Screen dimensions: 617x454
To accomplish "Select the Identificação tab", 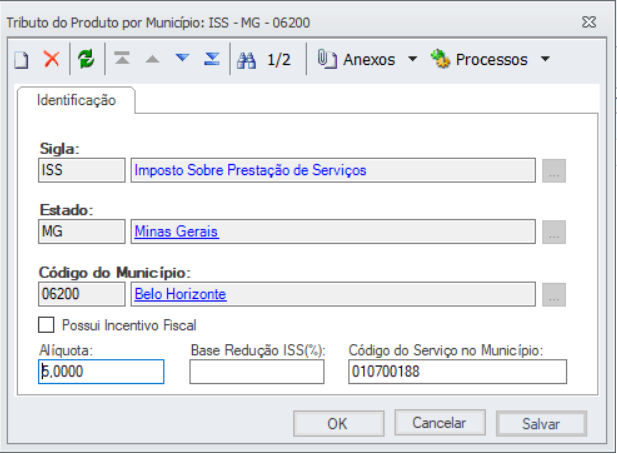I will click(76, 100).
